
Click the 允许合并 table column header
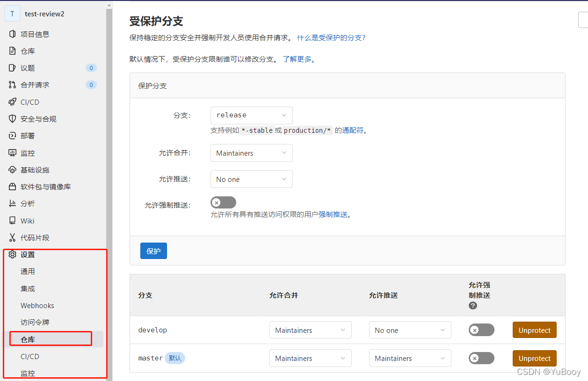pos(284,295)
